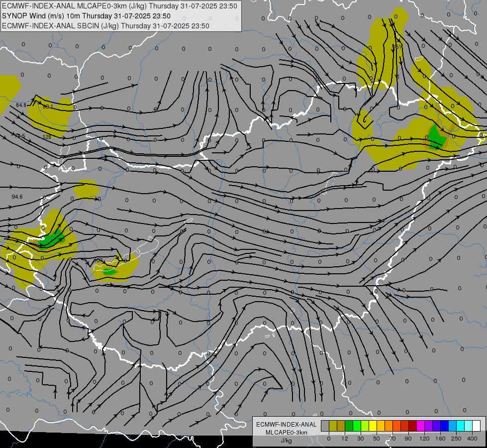487x448 pixels.
Task: Click the white swatch ending the legend
Action: click(477, 426)
